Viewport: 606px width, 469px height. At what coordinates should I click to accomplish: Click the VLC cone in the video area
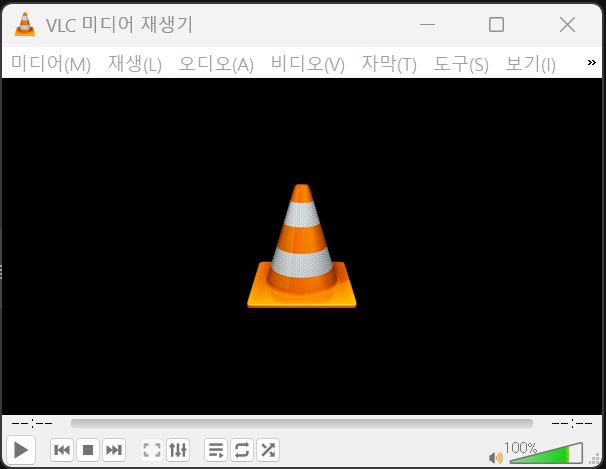click(301, 246)
